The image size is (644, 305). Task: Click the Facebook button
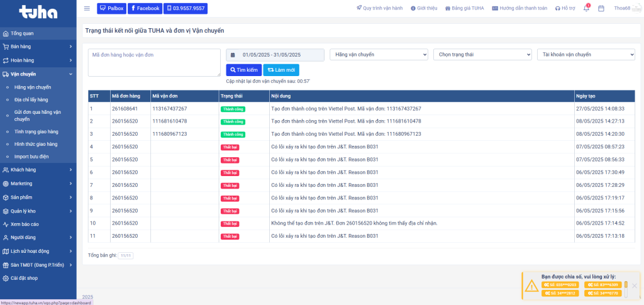pos(145,8)
